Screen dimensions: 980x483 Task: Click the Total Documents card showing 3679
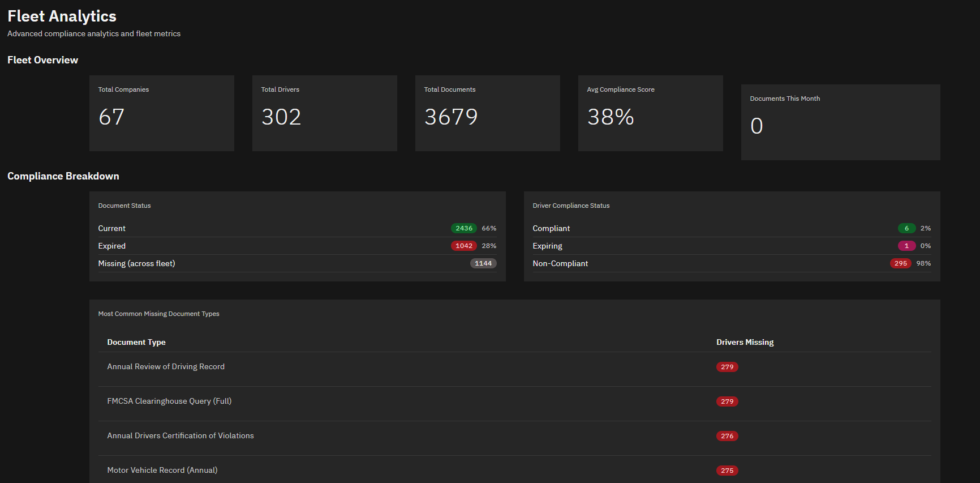point(488,113)
